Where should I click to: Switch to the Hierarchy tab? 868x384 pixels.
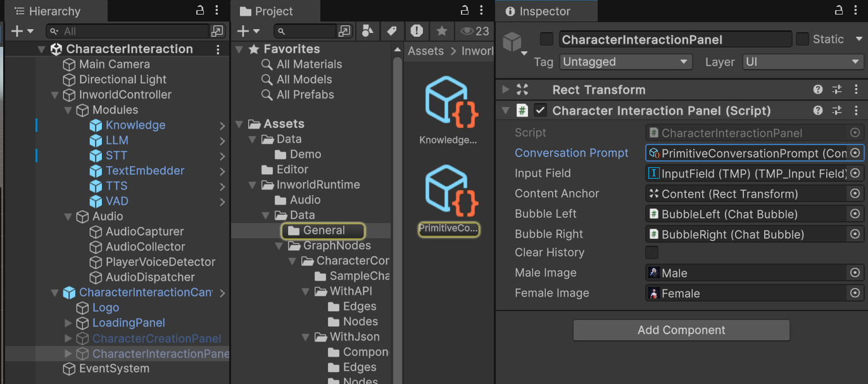coord(55,11)
